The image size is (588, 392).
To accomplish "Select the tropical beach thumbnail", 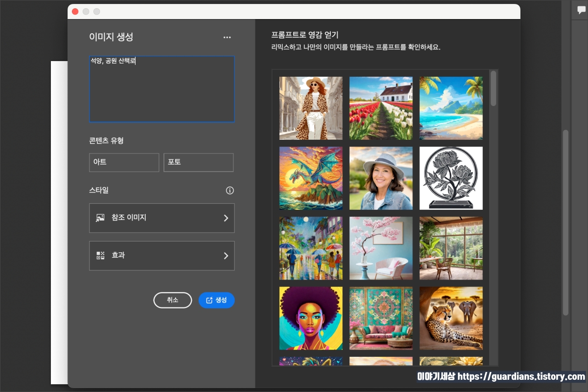I will pos(451,108).
